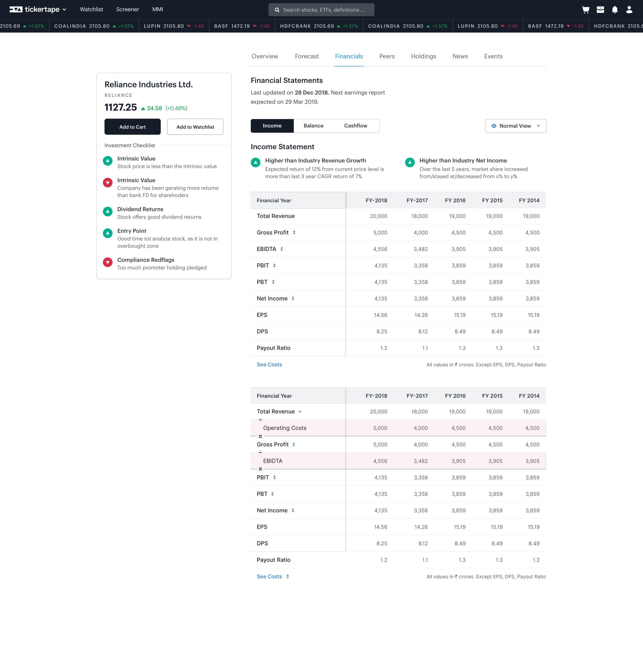Expand PBT row in second table

point(272,494)
